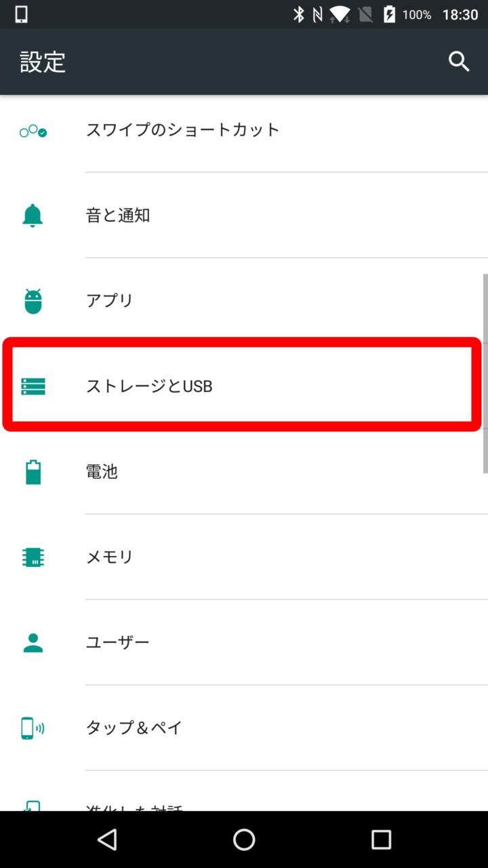Tap the search magnifier icon
Screen dimensions: 488x868
[x=459, y=62]
